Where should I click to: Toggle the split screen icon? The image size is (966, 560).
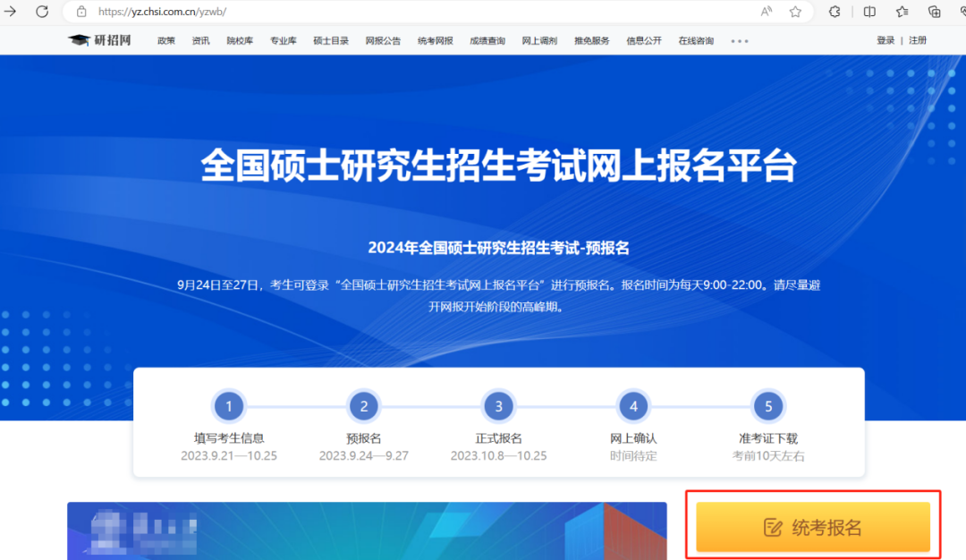(869, 12)
